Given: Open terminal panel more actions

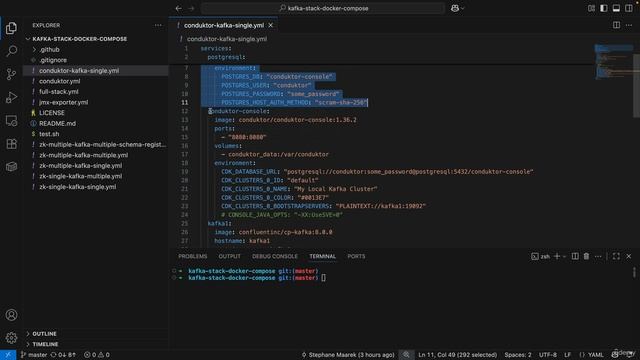Looking at the screenshot, I should coord(598,256).
